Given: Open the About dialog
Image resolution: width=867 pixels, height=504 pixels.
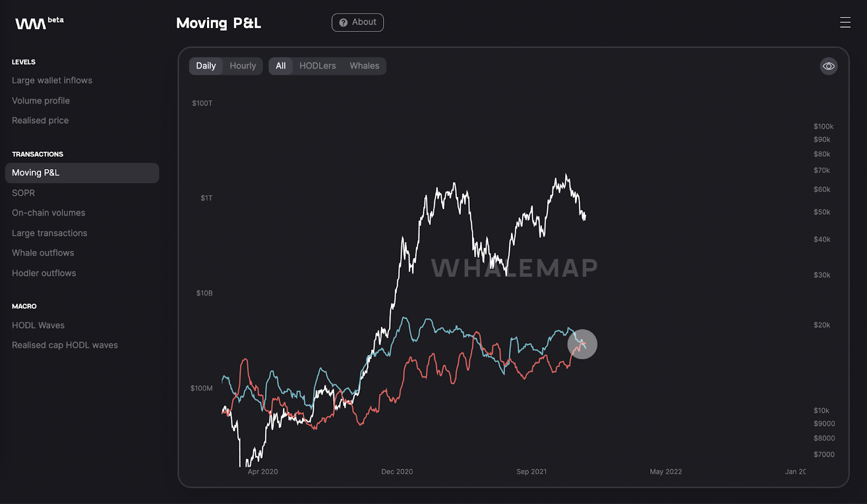Looking at the screenshot, I should click(x=358, y=22).
